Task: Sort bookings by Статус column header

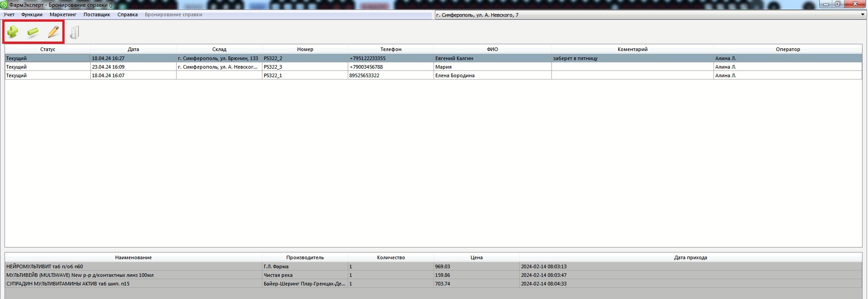Action: 47,49
